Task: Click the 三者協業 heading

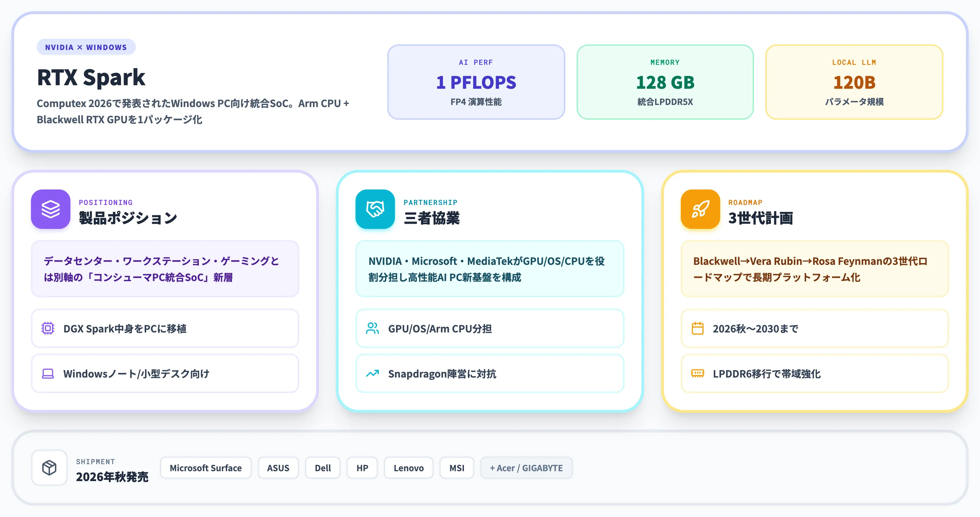Action: [432, 218]
